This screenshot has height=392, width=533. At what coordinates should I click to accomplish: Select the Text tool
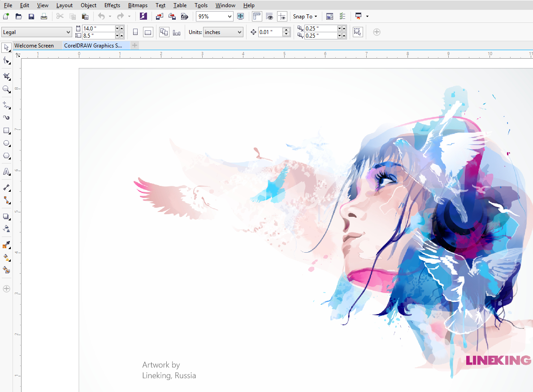click(x=6, y=172)
